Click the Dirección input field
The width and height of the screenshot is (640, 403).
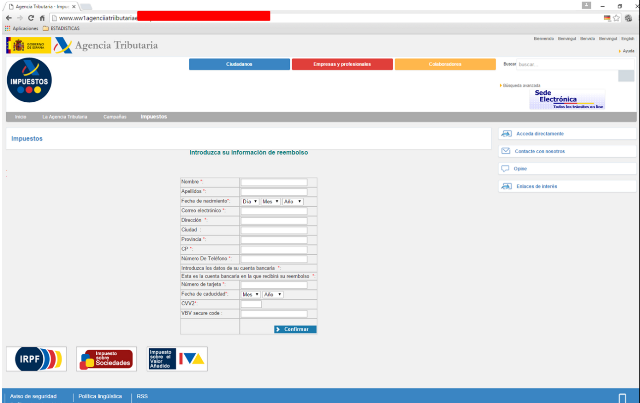point(274,220)
